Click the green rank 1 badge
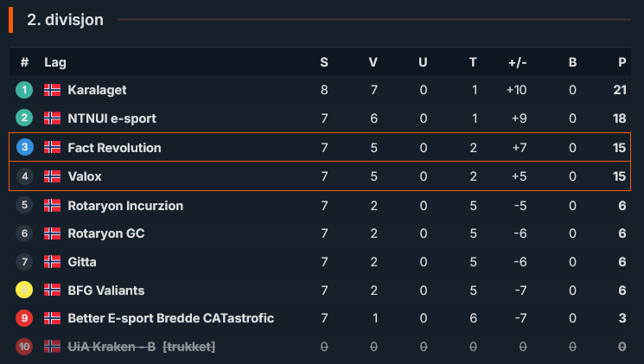This screenshot has height=364, width=644. (x=24, y=90)
